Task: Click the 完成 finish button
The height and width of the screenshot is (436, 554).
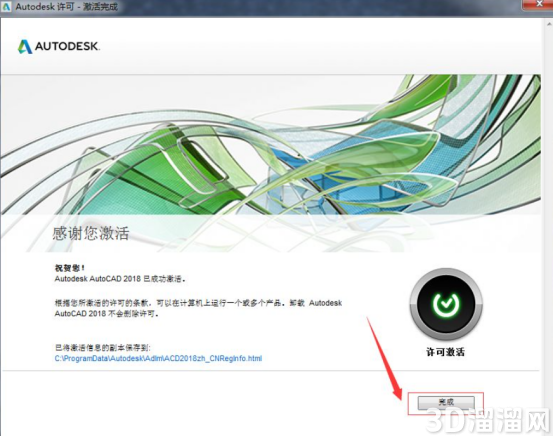Action: coord(446,402)
